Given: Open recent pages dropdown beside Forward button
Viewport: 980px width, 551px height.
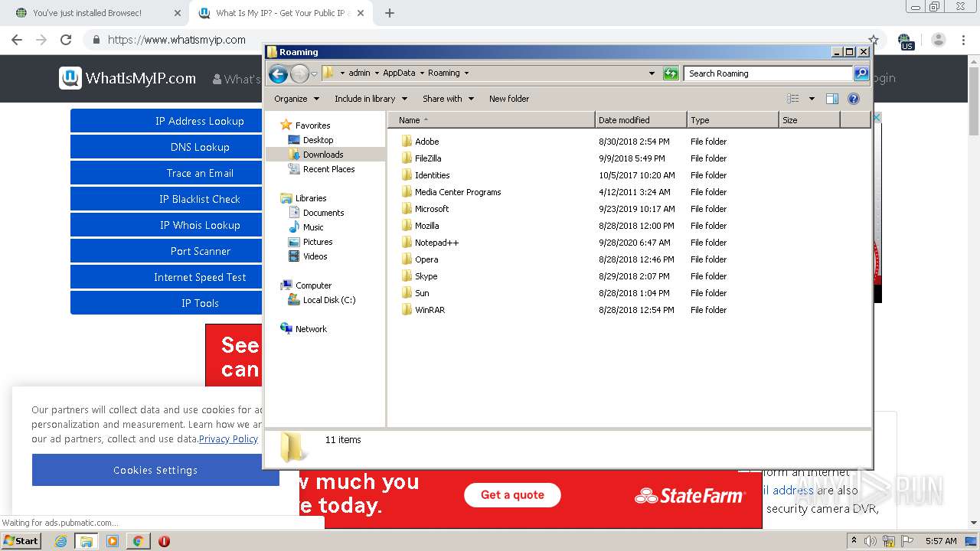Looking at the screenshot, I should tap(314, 73).
